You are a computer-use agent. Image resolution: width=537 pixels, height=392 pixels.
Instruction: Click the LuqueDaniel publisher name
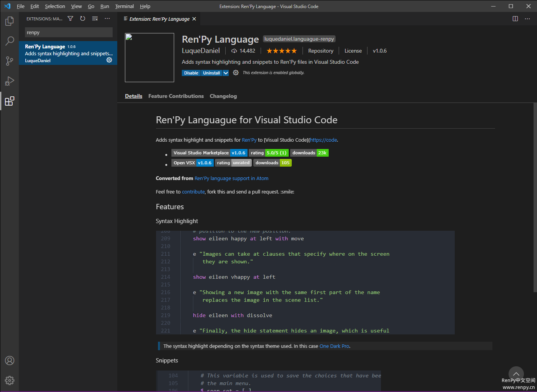[201, 51]
